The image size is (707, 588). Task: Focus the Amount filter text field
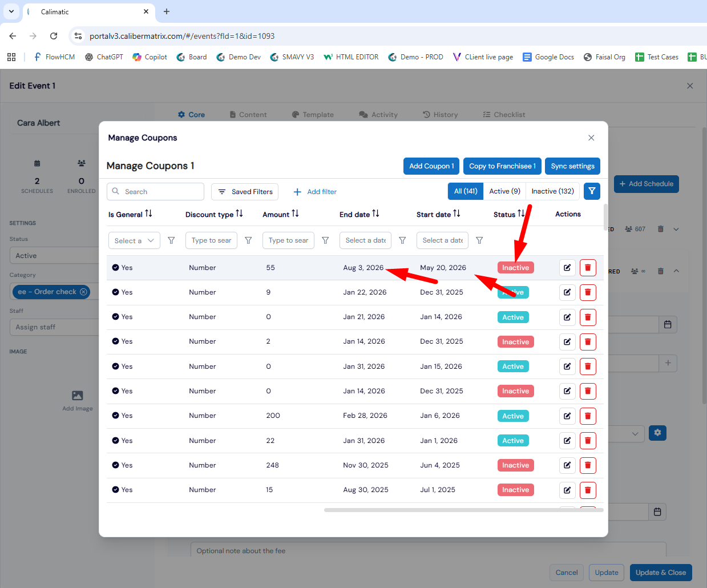[x=288, y=241]
